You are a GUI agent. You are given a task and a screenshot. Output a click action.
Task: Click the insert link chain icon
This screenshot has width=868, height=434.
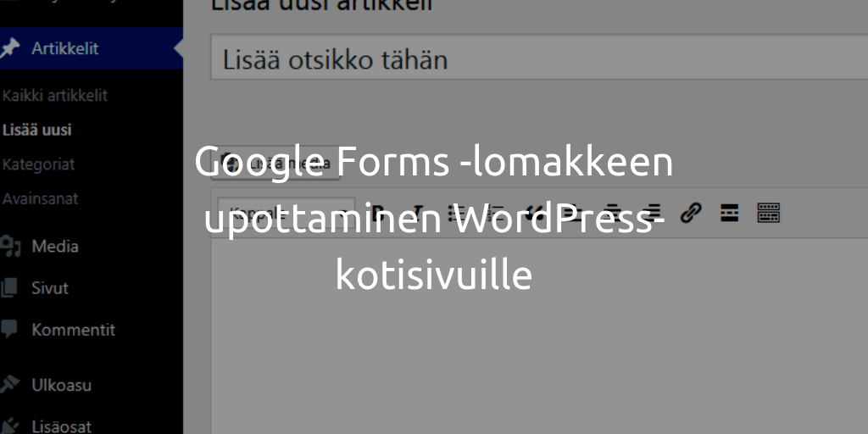pyautogui.click(x=691, y=213)
